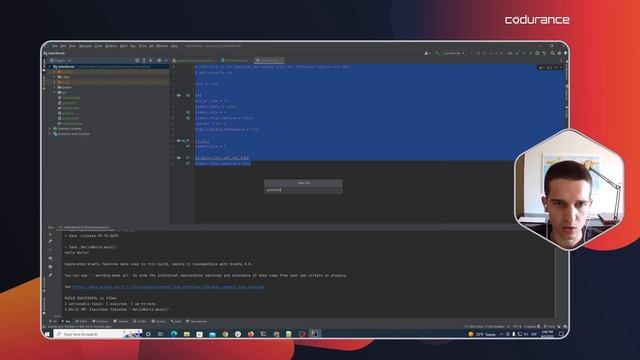
Task: Select .gitignore in the project tree
Action: 67,103
